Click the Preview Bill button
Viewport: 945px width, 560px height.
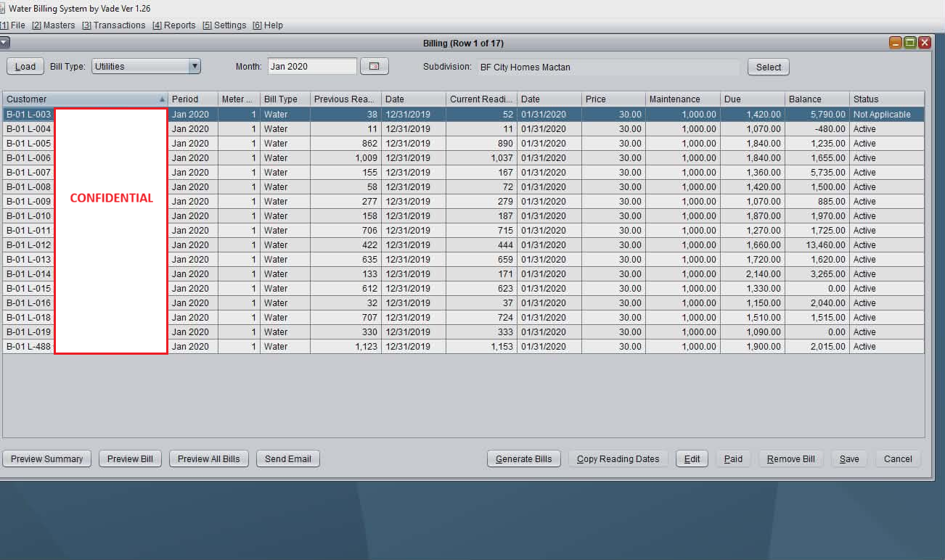(x=130, y=459)
